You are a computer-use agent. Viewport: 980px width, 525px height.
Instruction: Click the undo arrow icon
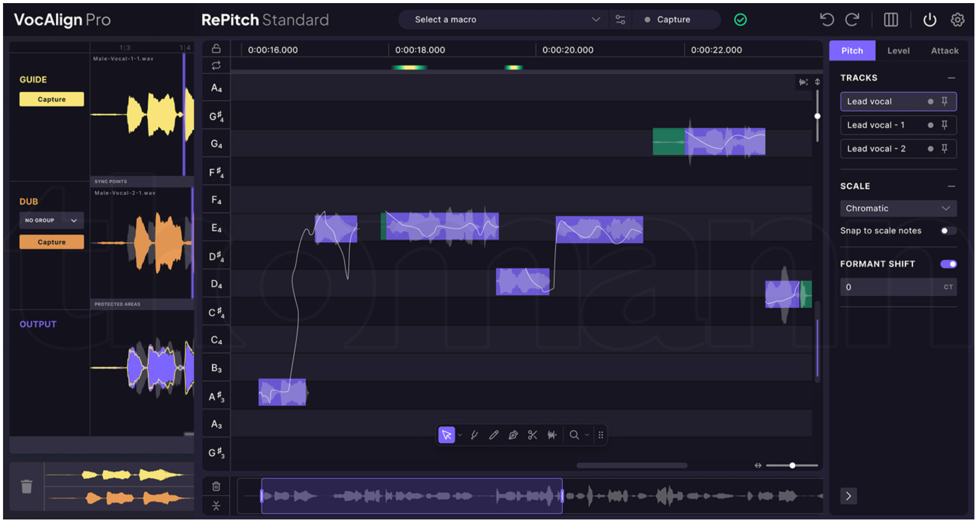(827, 20)
